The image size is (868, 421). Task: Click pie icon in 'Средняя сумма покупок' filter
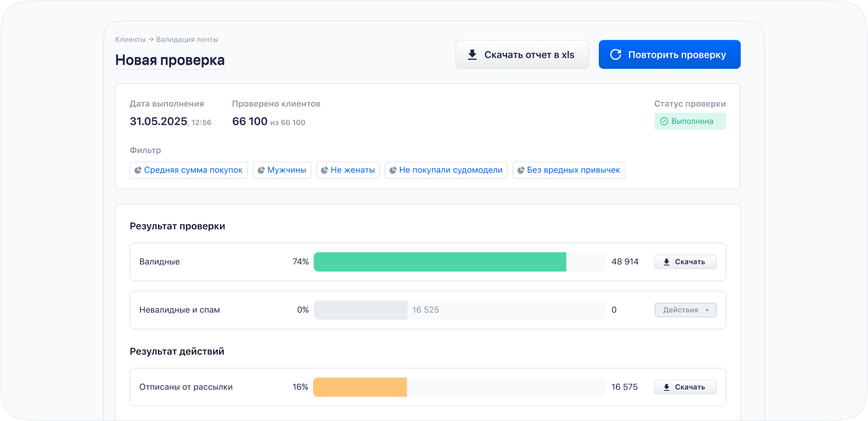click(138, 170)
